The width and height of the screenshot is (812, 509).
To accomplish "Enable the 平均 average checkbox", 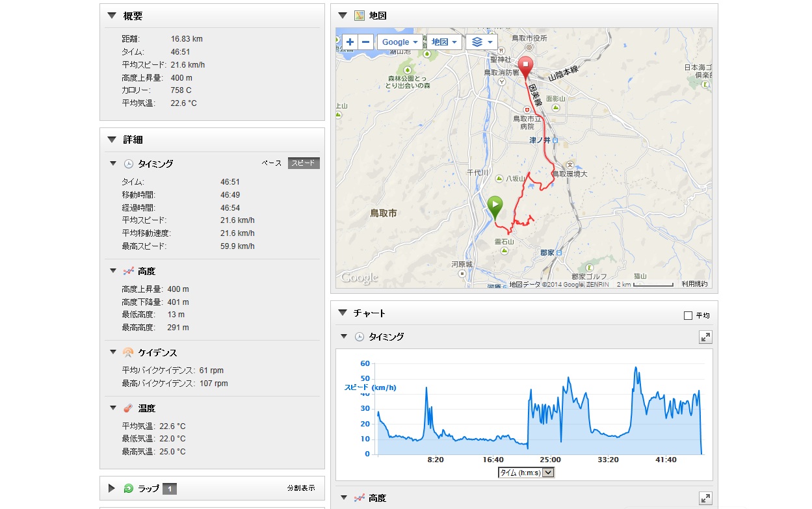I will coord(688,316).
